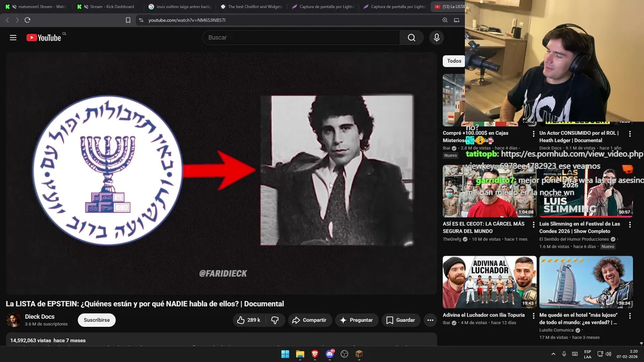Like the video with 289 k thumbs up

tap(249, 320)
